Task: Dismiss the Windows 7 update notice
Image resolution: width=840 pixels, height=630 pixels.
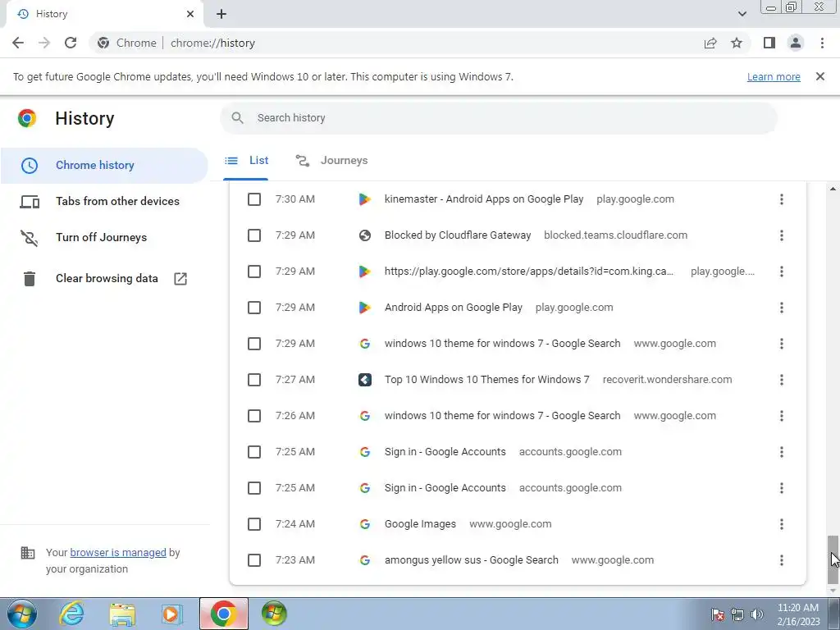Action: tap(820, 76)
